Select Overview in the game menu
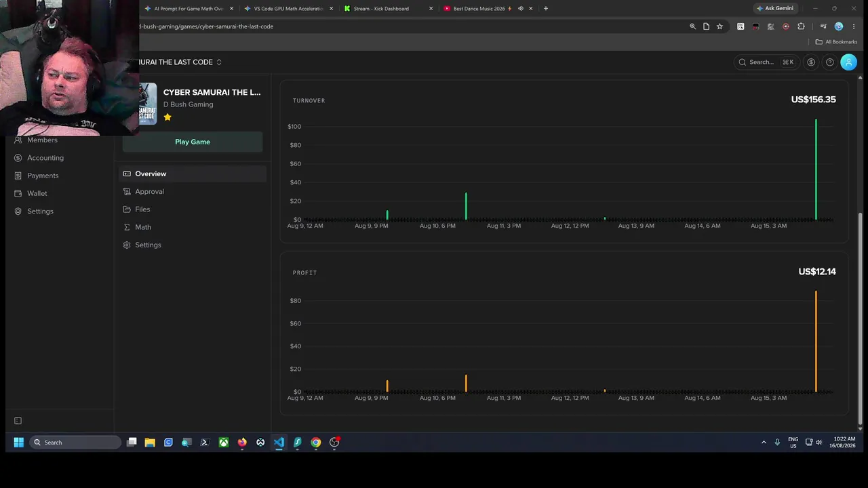 tap(193, 174)
